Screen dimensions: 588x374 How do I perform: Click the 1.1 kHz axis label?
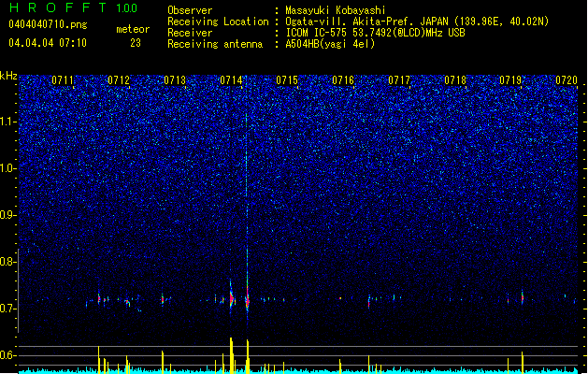pos(8,122)
